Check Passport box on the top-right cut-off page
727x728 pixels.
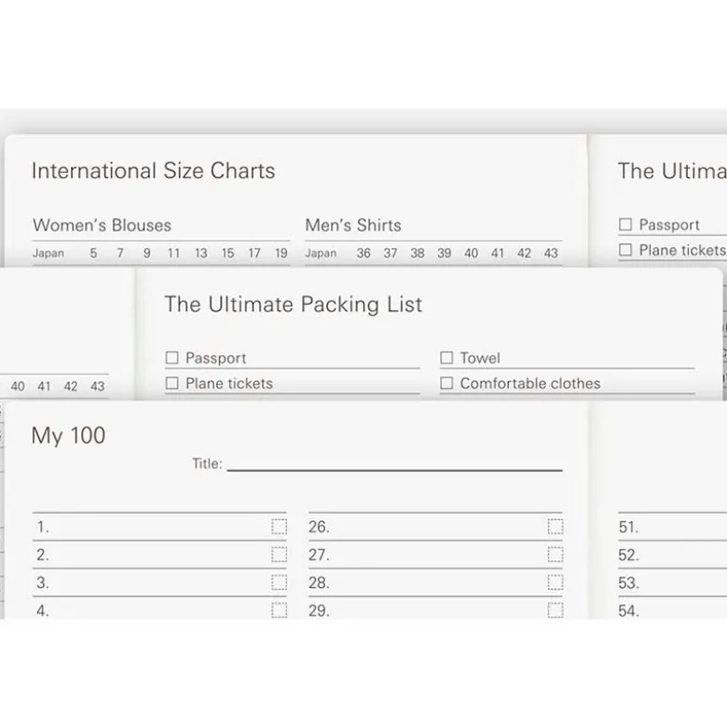(625, 225)
